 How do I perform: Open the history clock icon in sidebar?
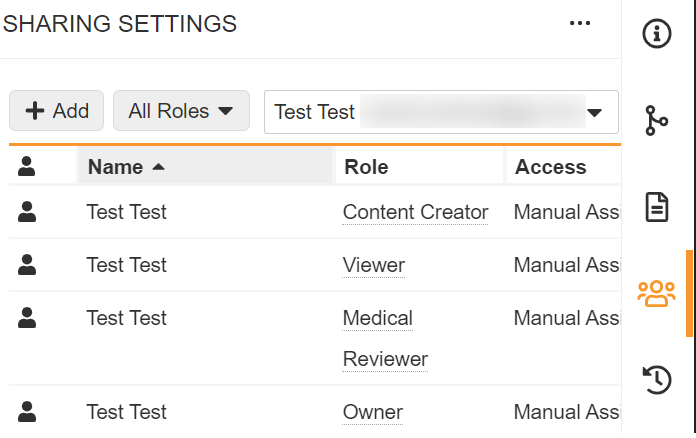point(656,380)
